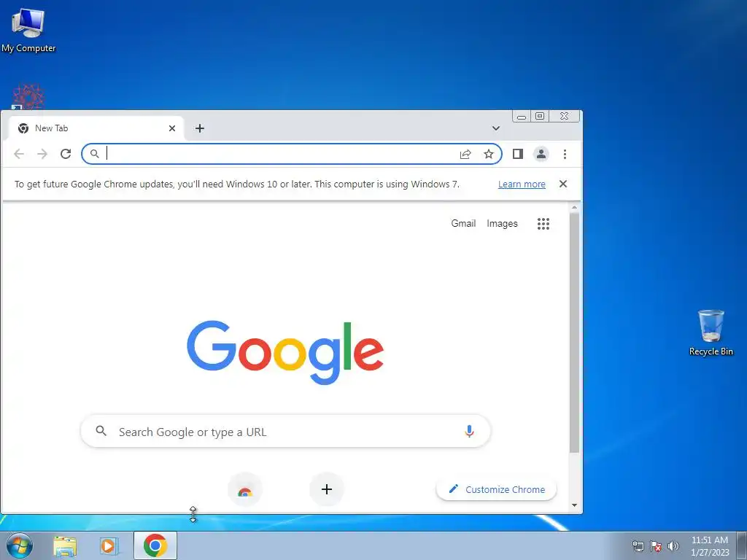747x560 pixels.
Task: Focus the Search Google or type a URL box
Action: point(285,432)
